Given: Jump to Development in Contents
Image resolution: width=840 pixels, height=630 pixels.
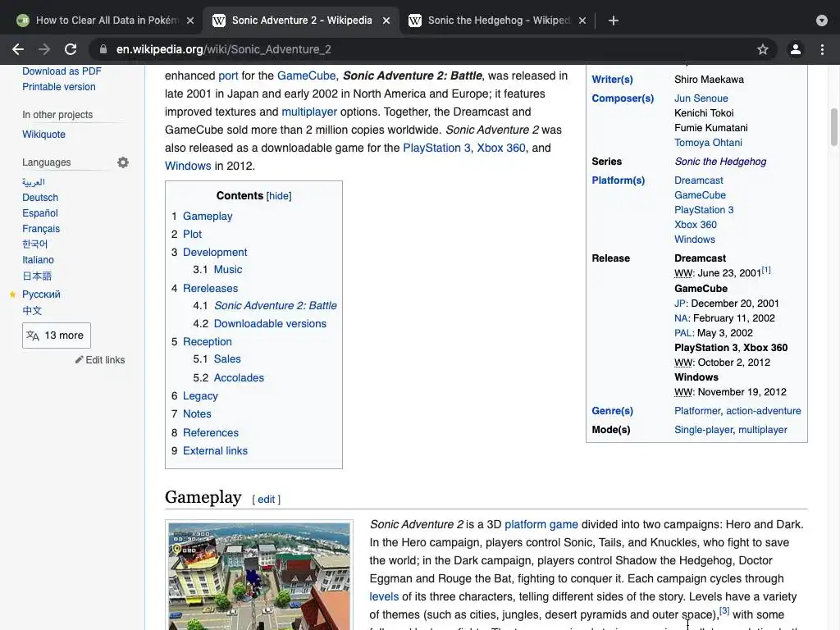Looking at the screenshot, I should [215, 253].
